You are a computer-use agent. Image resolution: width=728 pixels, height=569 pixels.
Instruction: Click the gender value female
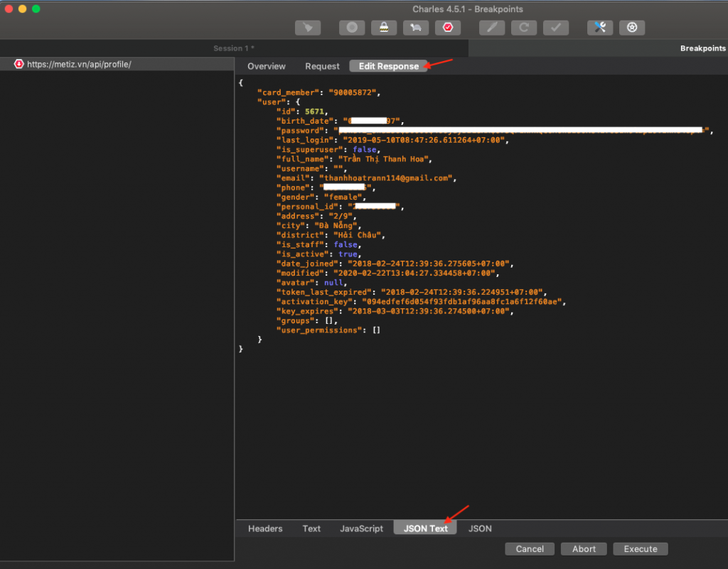point(343,197)
